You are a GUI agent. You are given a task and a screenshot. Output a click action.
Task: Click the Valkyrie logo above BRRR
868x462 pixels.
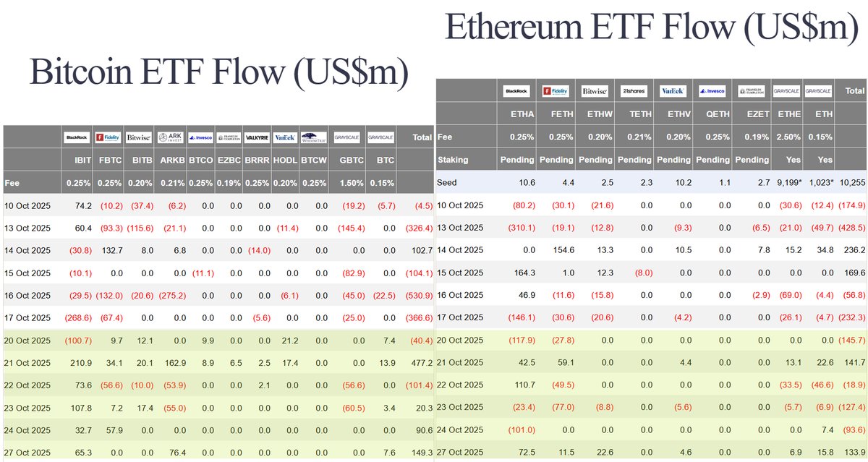[x=257, y=137]
